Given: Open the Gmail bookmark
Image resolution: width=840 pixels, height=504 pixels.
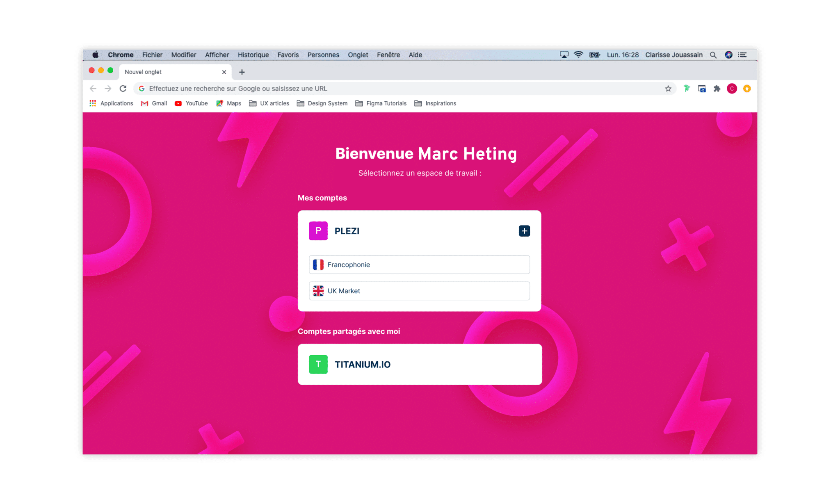Looking at the screenshot, I should [x=154, y=103].
